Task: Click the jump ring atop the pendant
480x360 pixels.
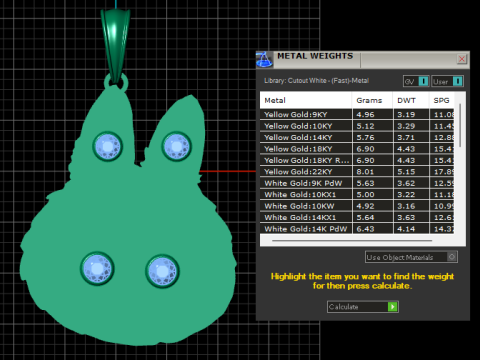Action: (x=125, y=83)
